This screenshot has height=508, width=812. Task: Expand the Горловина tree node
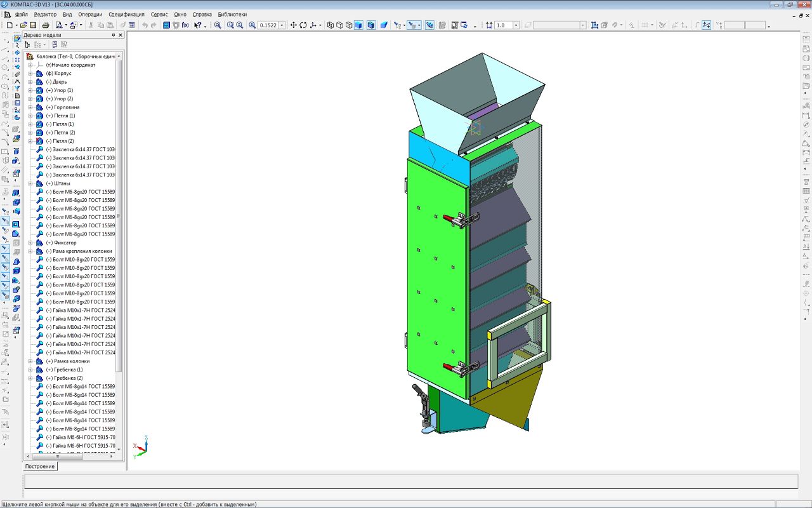(30, 107)
